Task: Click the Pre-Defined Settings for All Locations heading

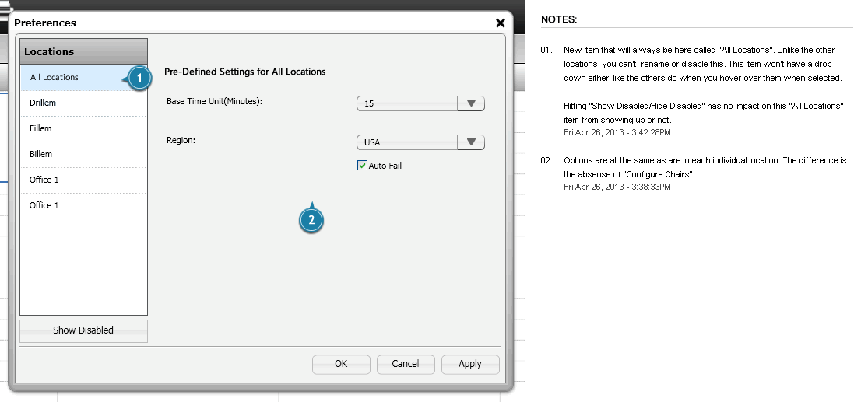Action: [244, 72]
